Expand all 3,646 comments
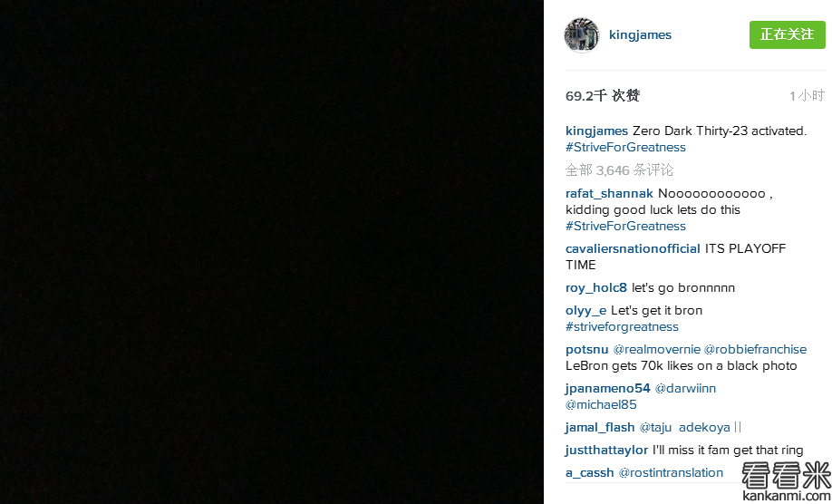Screen dimensions: 832x504 tap(619, 170)
